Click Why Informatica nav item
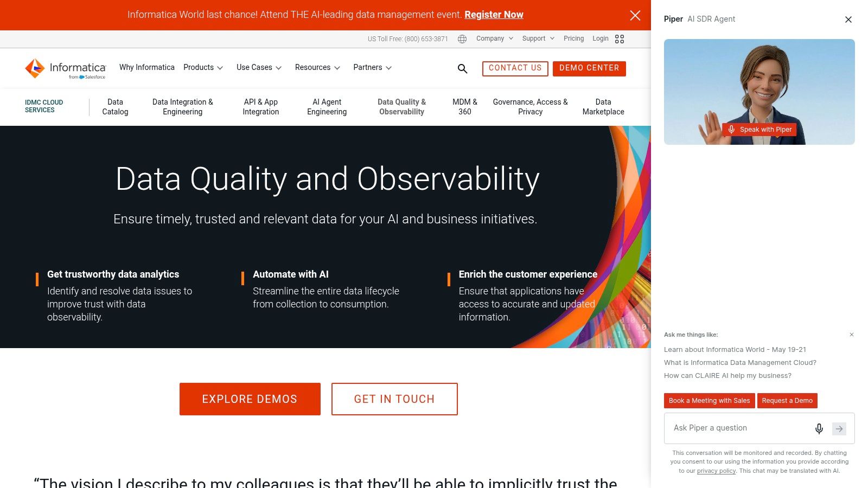Viewport: 868px width, 488px height. [147, 67]
